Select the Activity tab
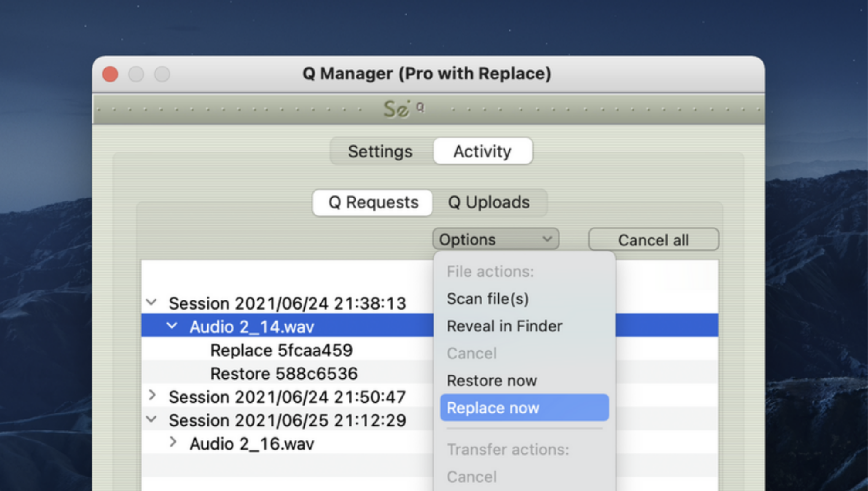Image resolution: width=868 pixels, height=491 pixels. [482, 151]
